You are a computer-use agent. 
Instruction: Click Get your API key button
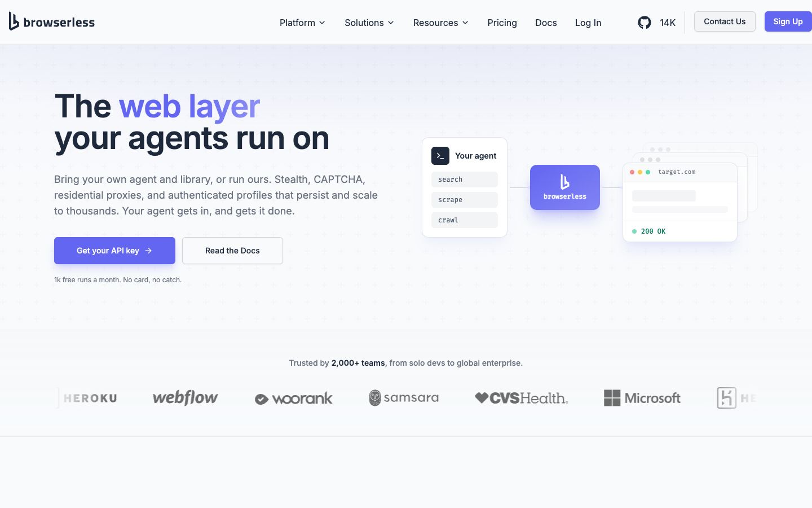(x=114, y=251)
